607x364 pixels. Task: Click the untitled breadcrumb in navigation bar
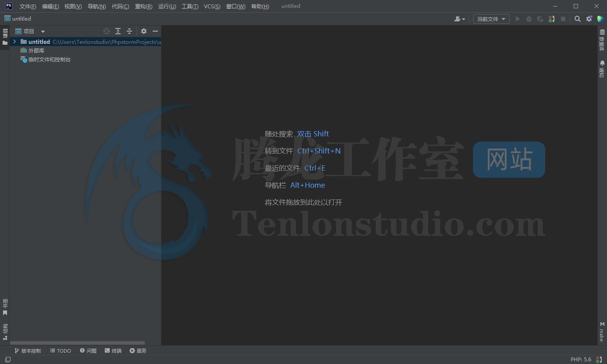coord(18,19)
